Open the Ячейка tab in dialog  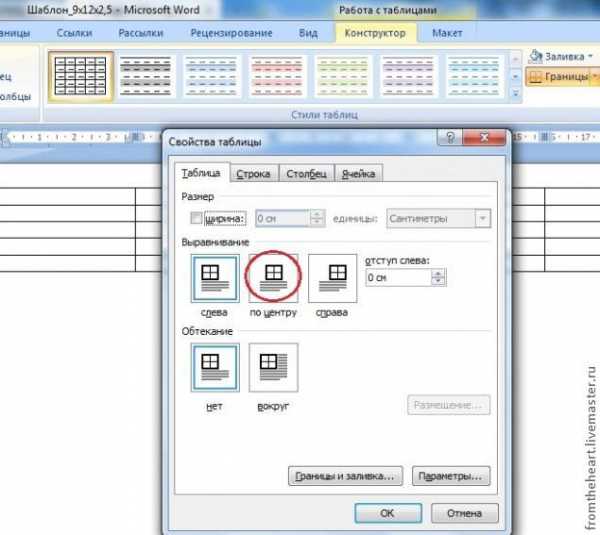pos(358,174)
